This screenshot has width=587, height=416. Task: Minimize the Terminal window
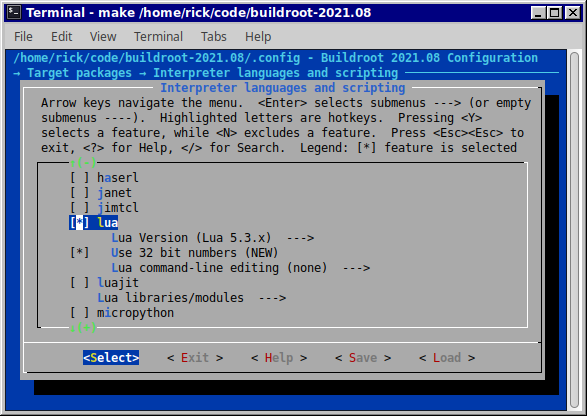point(538,13)
